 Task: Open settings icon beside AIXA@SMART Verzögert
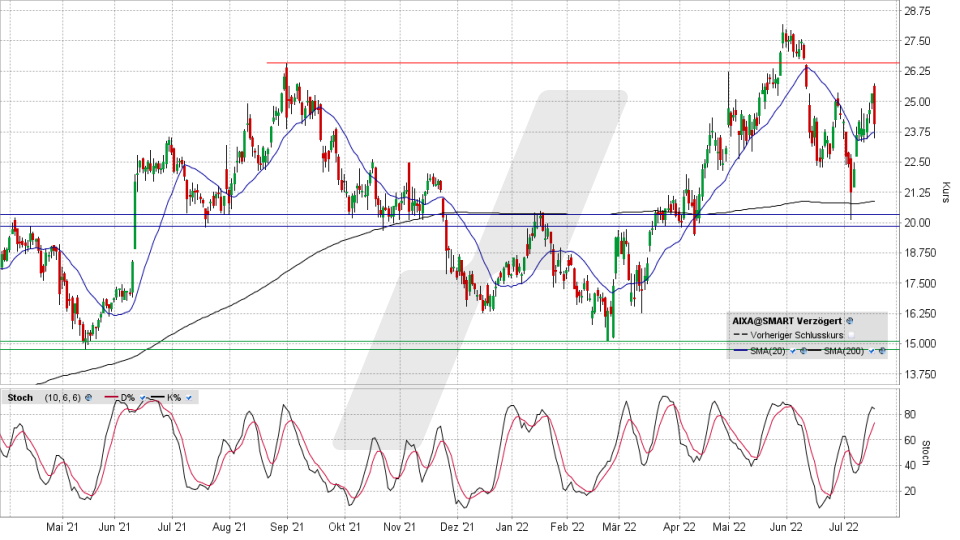(849, 321)
